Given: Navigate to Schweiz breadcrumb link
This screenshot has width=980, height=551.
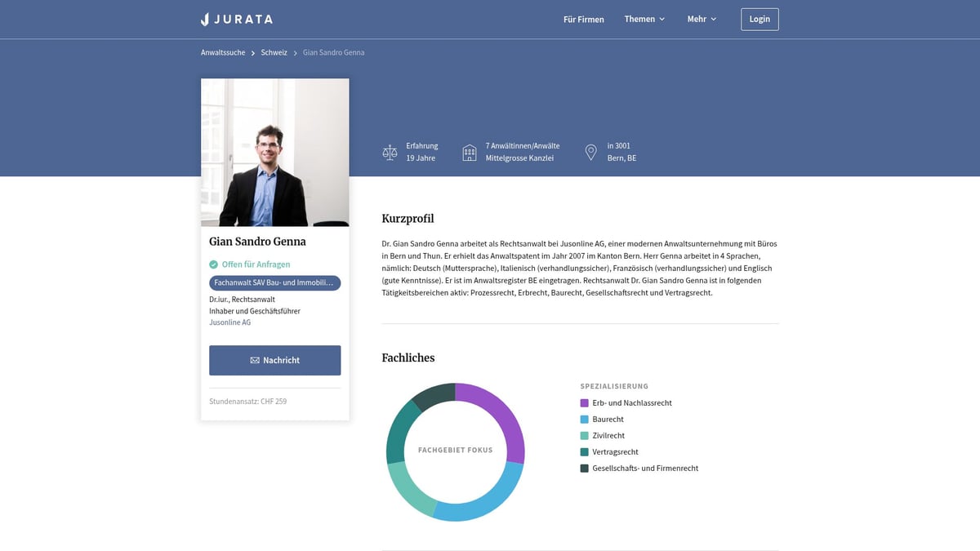Looking at the screenshot, I should coord(274,52).
